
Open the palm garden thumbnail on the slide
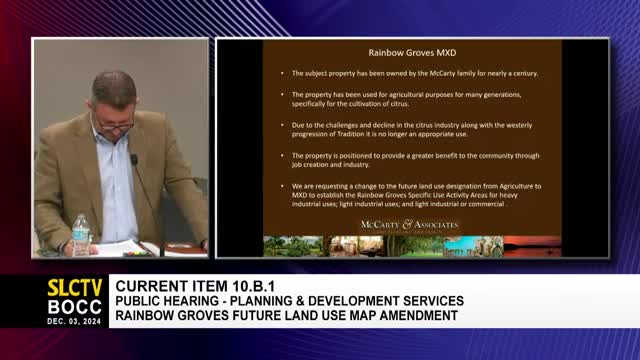coord(293,246)
